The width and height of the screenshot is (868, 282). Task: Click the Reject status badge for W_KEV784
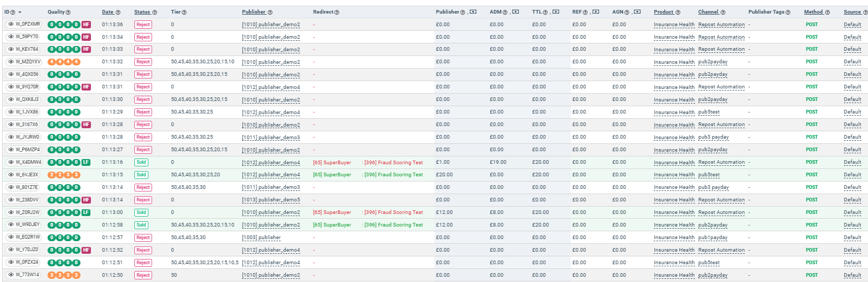[x=143, y=49]
